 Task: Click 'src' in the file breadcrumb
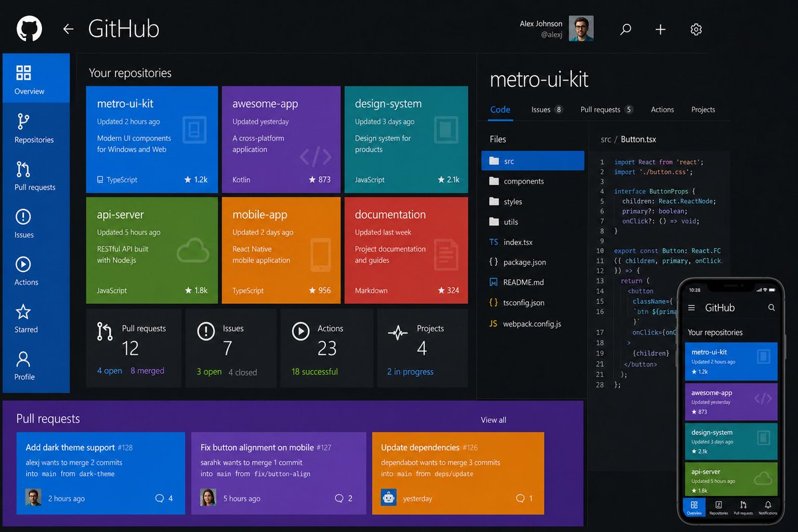click(606, 140)
